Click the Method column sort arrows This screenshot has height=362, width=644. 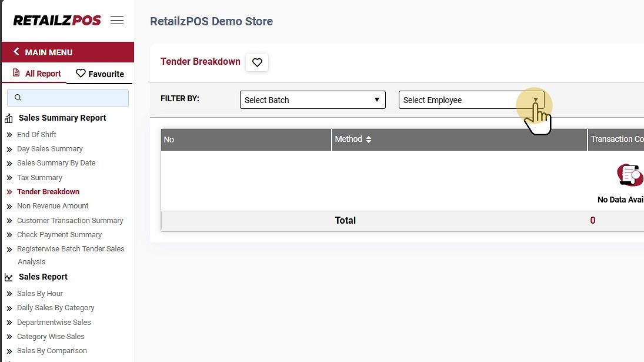(369, 140)
